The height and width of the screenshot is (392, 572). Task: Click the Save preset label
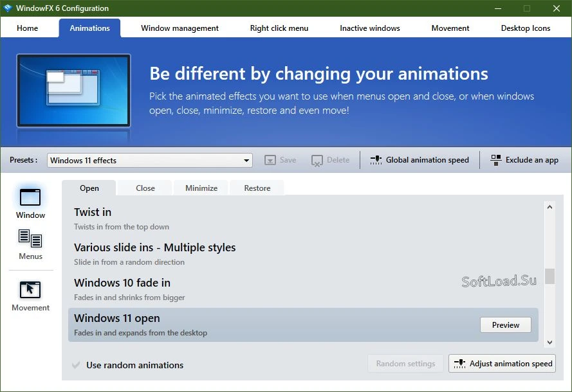[x=288, y=160]
